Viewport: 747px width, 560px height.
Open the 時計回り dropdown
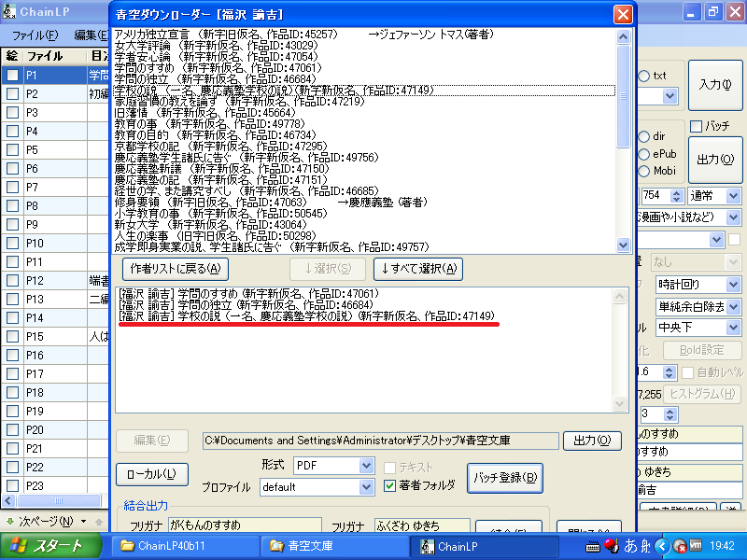733,285
